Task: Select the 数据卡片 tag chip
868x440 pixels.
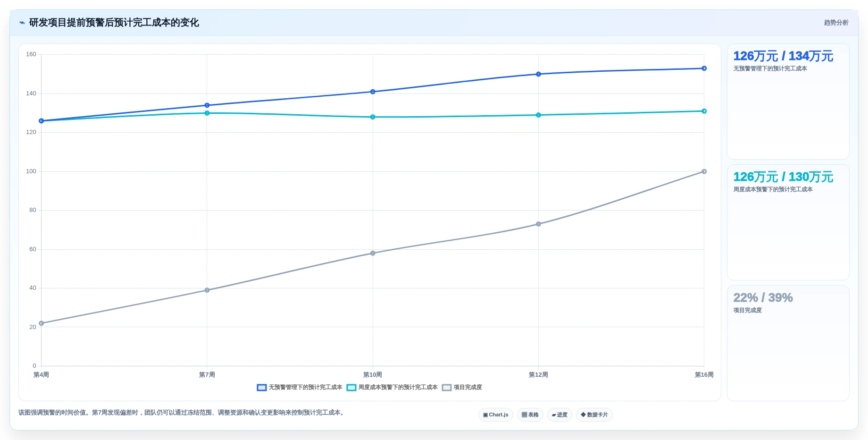Action: (x=594, y=415)
